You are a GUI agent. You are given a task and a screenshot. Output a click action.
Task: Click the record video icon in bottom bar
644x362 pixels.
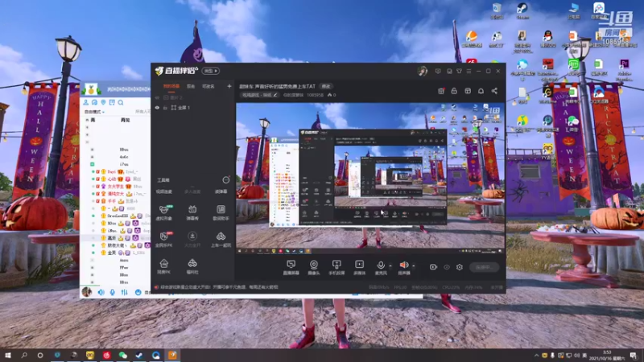coord(433,267)
